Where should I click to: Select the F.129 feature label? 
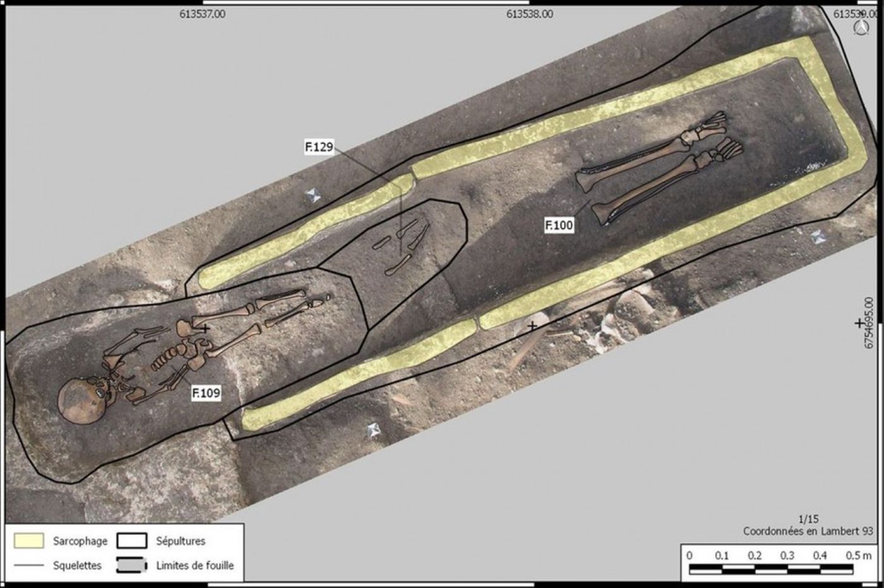point(318,148)
